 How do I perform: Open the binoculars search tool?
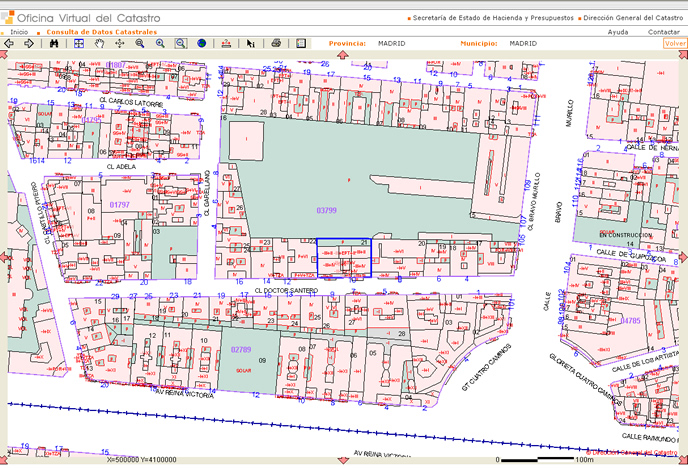pos(52,44)
